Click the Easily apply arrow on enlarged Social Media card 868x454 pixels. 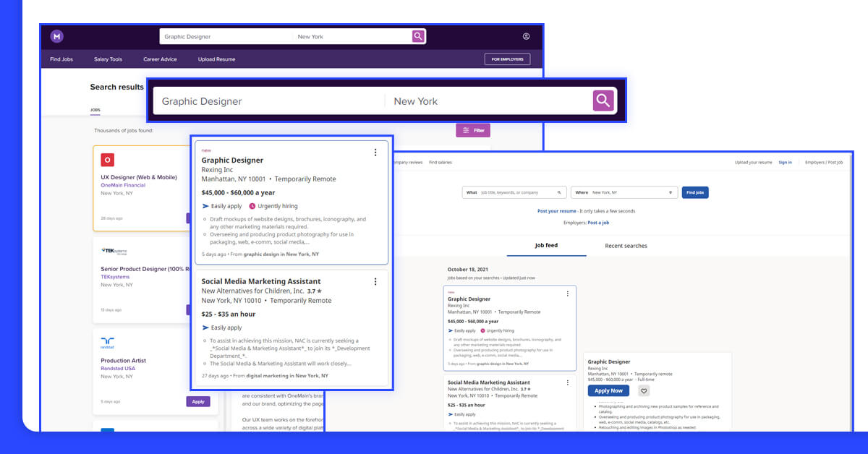[205, 327]
